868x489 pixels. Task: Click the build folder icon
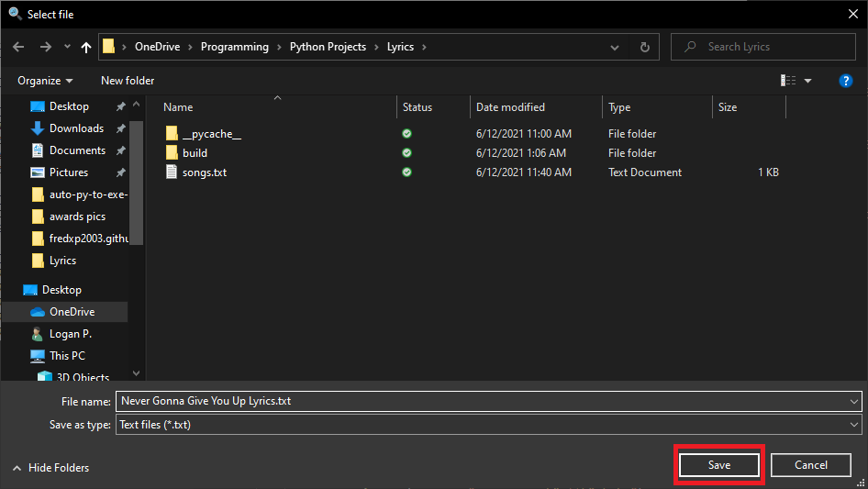click(172, 153)
